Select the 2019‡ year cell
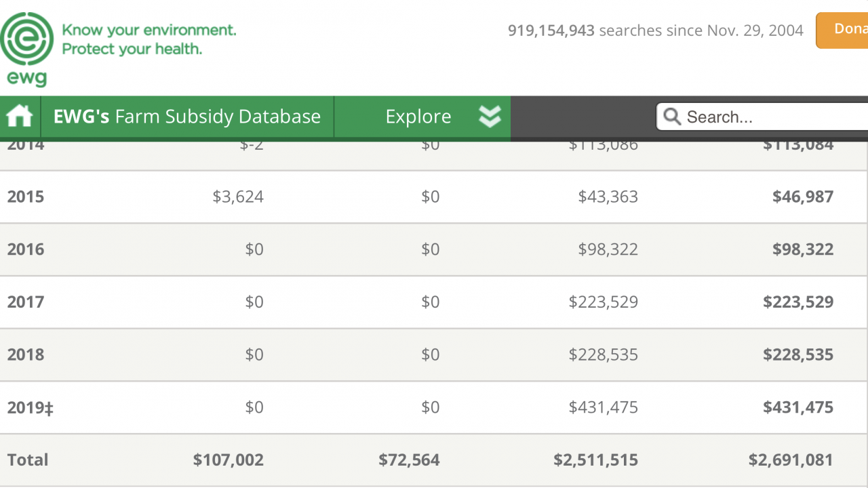The image size is (868, 488). click(31, 407)
